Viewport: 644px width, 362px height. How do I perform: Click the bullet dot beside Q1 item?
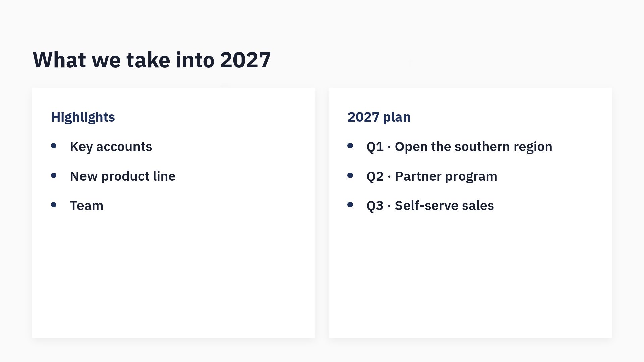pyautogui.click(x=350, y=146)
